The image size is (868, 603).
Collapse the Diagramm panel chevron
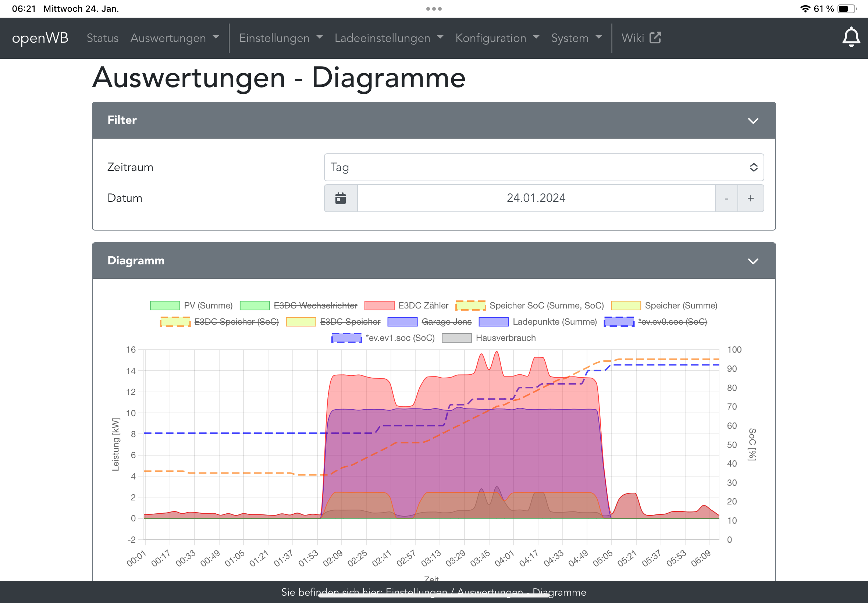(753, 261)
